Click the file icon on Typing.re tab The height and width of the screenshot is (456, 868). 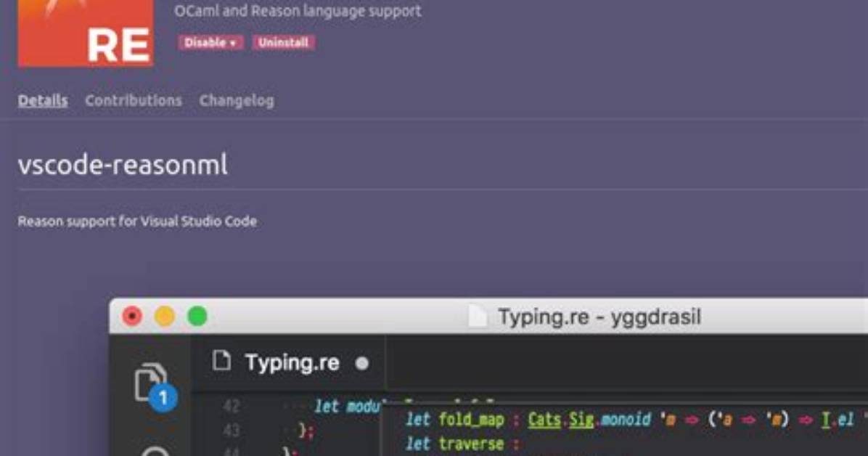[221, 362]
